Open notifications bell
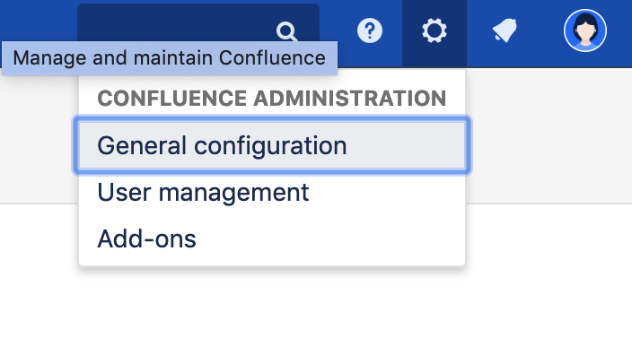This screenshot has width=632, height=364. click(x=505, y=31)
